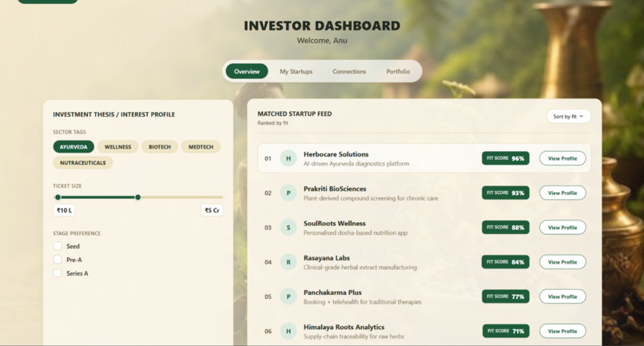
Task: Click 'Booking + telehealth for traditional therapies' text
Action: 363,301
